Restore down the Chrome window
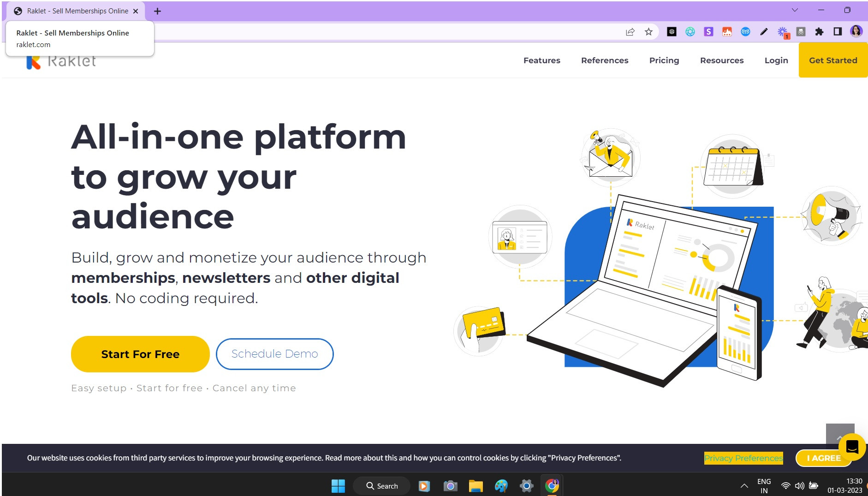 pos(847,10)
